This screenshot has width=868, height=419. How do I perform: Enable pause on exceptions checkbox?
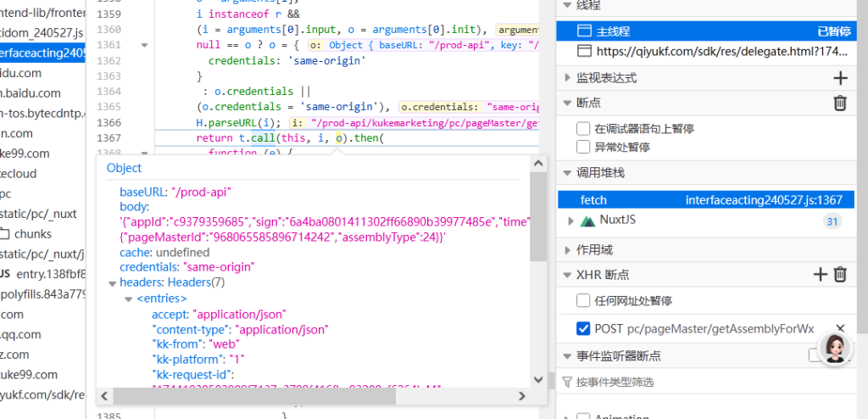583,147
